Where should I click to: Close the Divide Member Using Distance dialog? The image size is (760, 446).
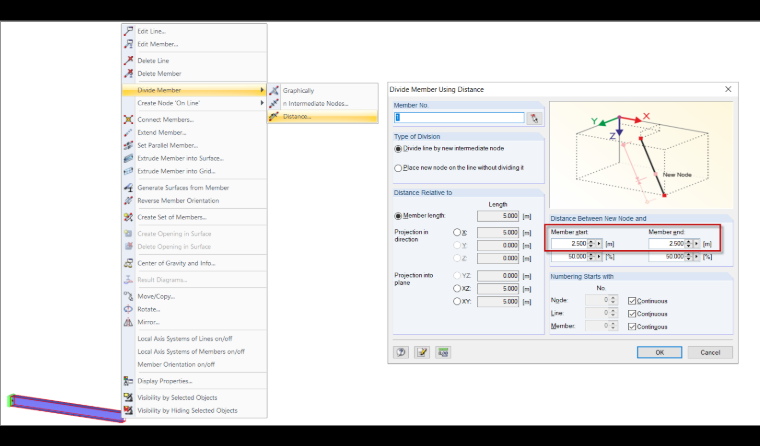tap(728, 89)
